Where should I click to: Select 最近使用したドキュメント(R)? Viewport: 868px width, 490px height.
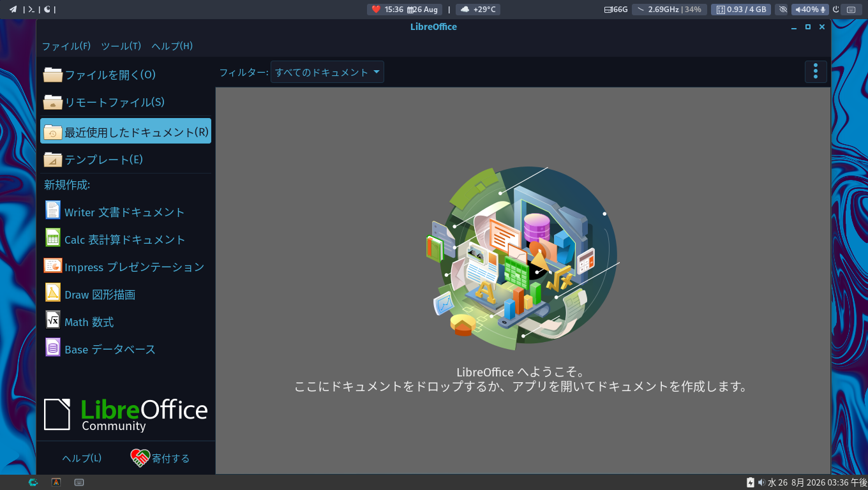click(126, 131)
